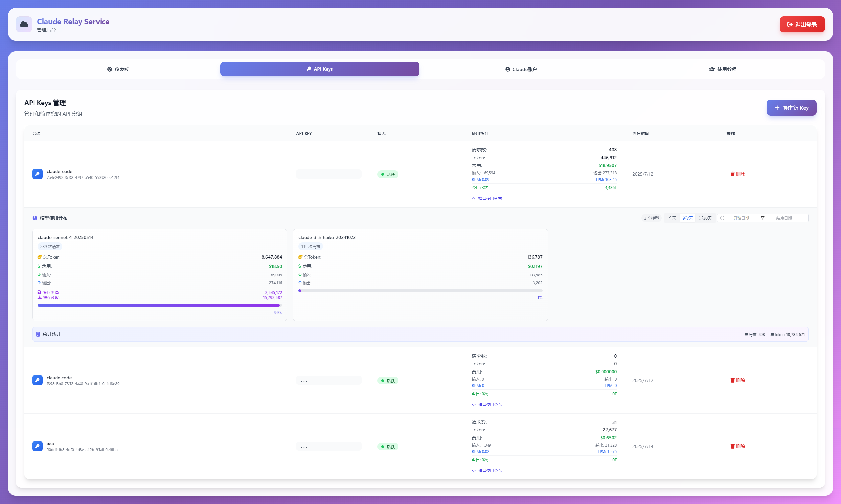Screen dimensions: 841x504
Task: Click pie chart icon by 模型使用分布 heading
Action: 35,218
